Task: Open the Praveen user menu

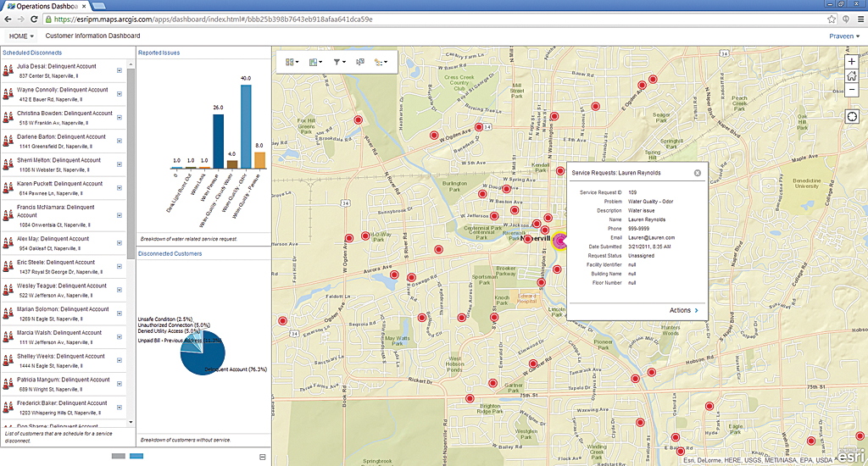Action: 844,36
